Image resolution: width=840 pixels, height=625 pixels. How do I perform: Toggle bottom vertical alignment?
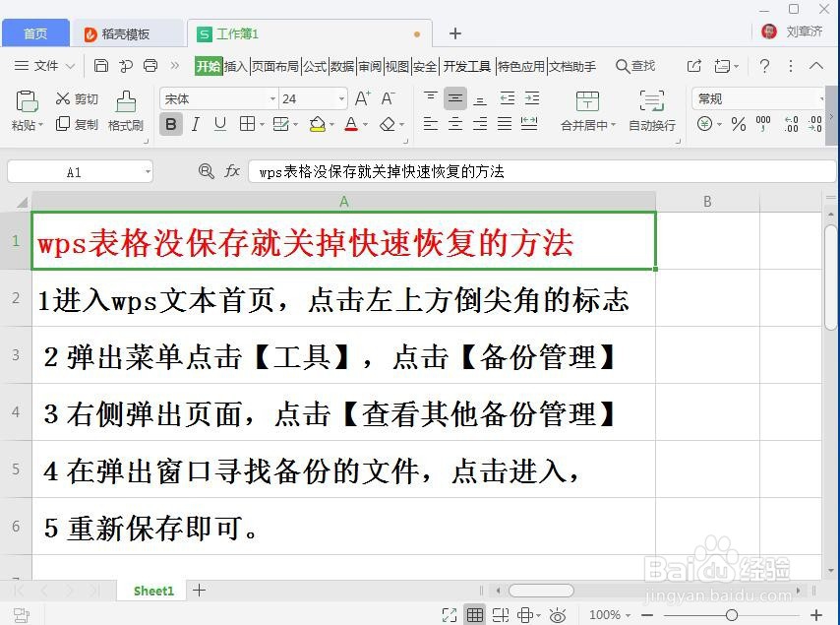pyautogui.click(x=480, y=98)
